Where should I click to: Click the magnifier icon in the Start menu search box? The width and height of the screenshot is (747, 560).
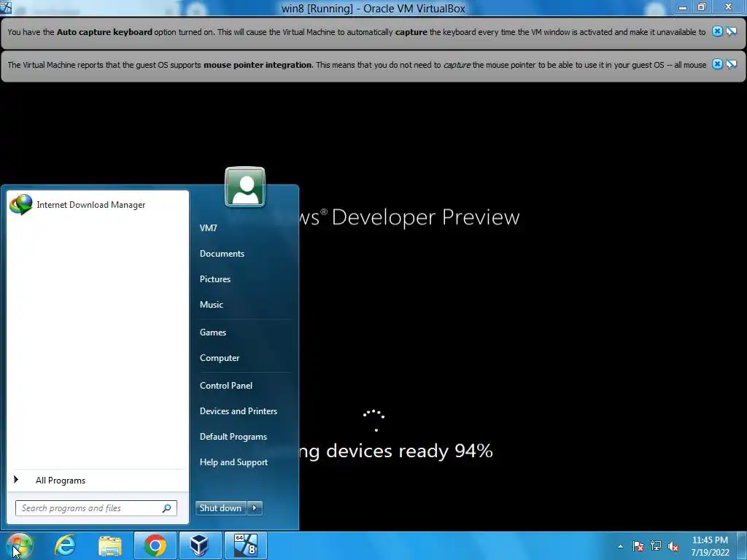click(x=167, y=508)
